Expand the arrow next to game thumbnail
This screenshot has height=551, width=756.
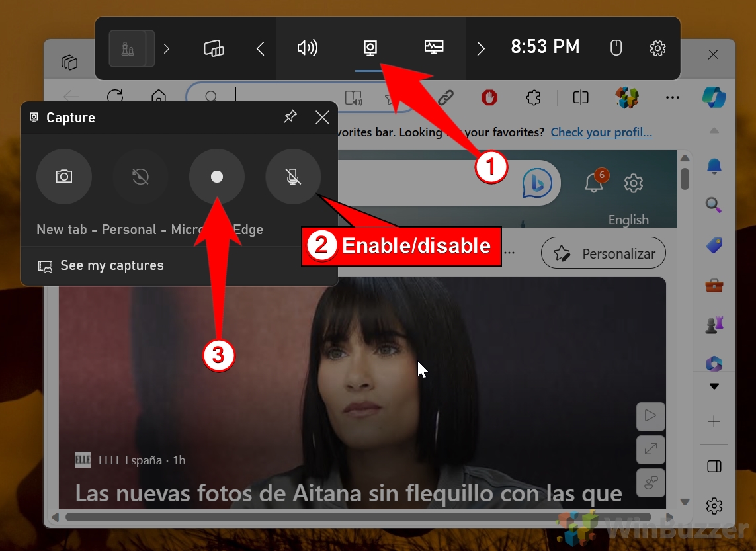tap(166, 48)
